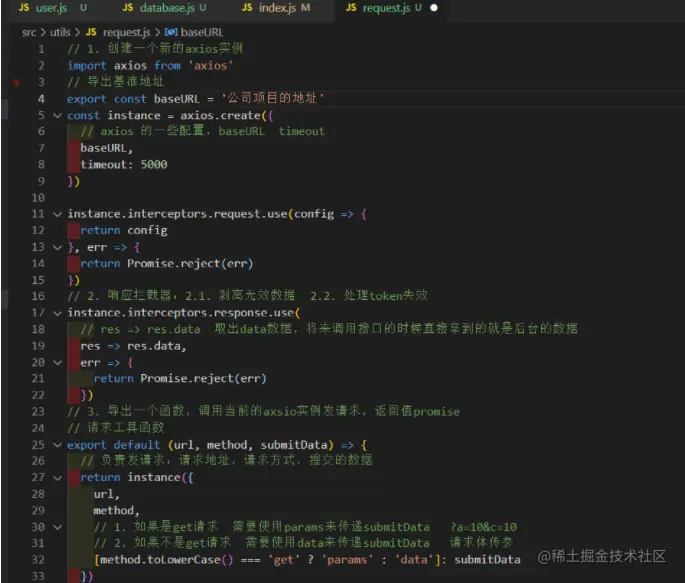Collapse the fold at line 13
The image size is (685, 583).
tap(57, 248)
